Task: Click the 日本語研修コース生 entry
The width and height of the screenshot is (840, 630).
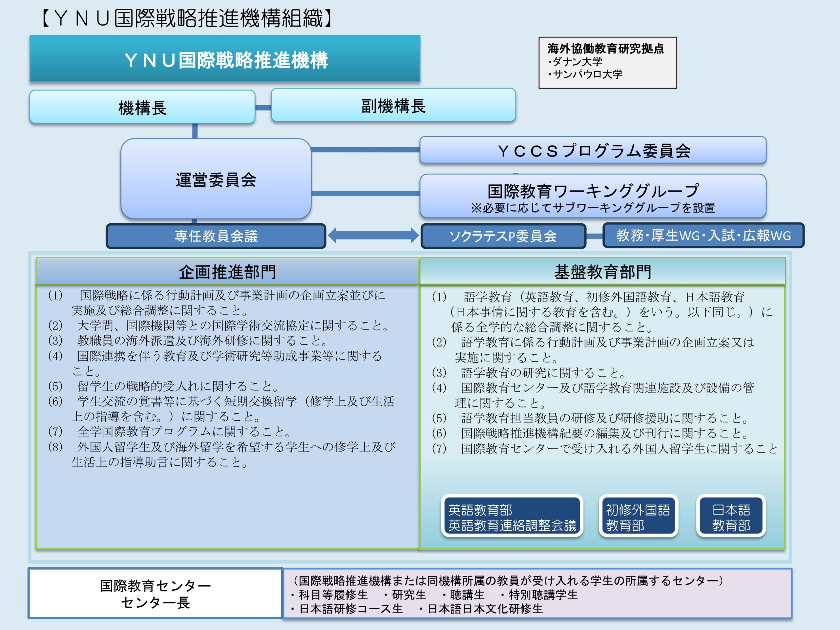Action: click(x=346, y=609)
